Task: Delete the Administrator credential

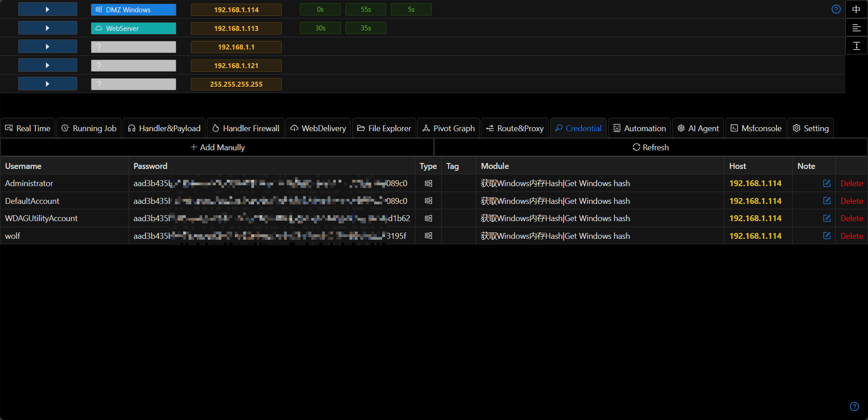Action: pos(852,183)
